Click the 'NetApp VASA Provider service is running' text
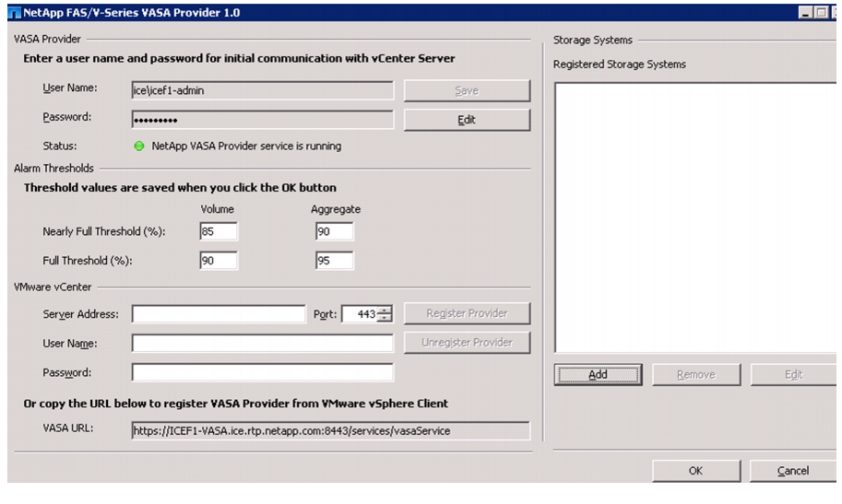 click(246, 146)
